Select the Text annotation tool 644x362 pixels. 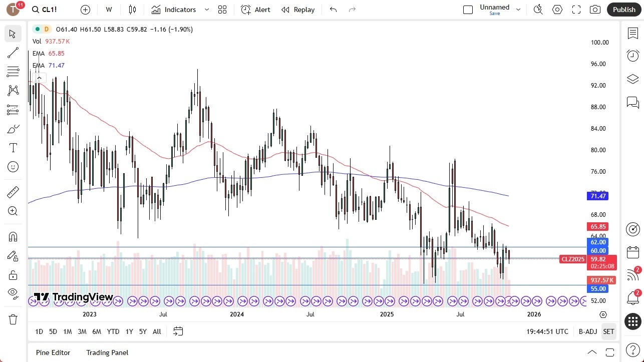point(13,148)
